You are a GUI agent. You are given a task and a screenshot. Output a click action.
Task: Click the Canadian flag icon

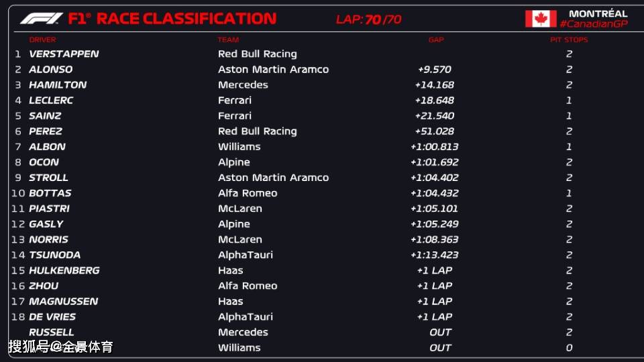point(541,19)
